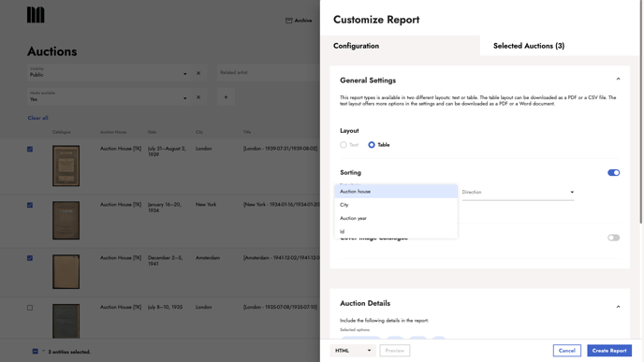
Task: Toggle the select-all entities checkbox
Action: pos(35,352)
